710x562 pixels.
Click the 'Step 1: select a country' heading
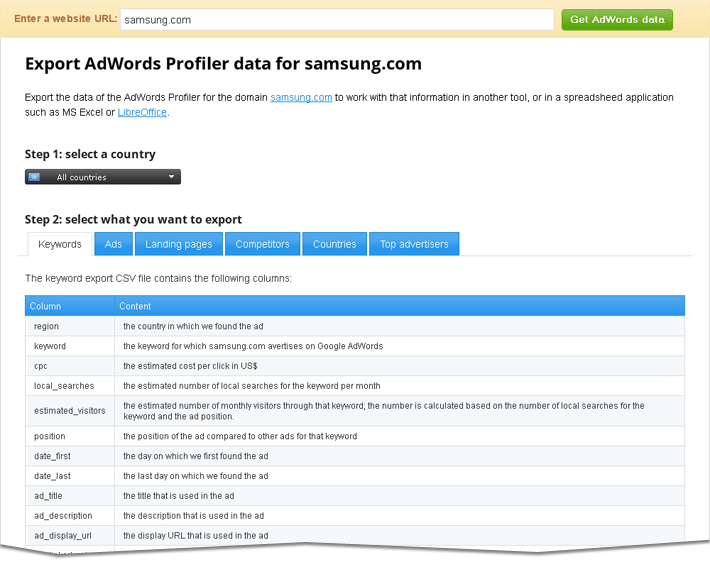[x=90, y=154]
